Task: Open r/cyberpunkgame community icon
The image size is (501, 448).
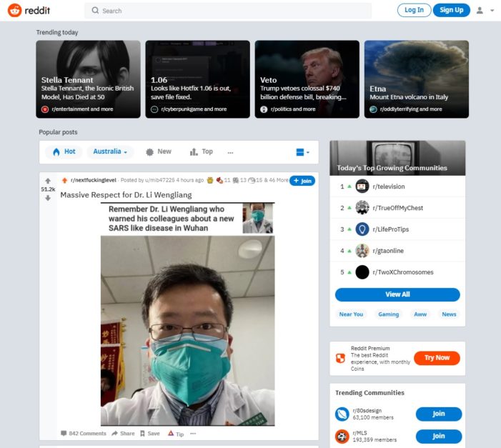Action: tap(154, 109)
